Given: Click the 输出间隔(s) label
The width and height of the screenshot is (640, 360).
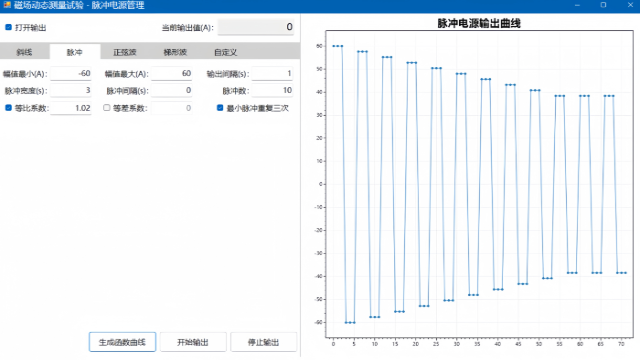Looking at the screenshot, I should (227, 74).
